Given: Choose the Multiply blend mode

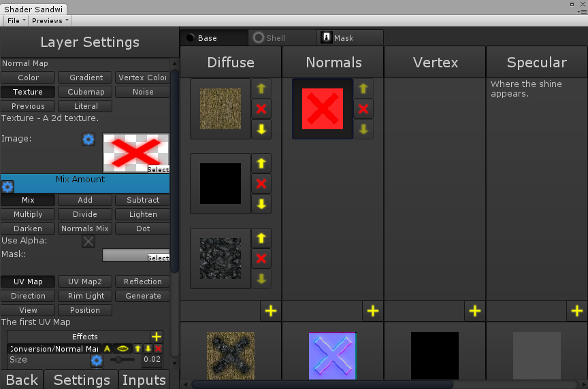Looking at the screenshot, I should 28,214.
